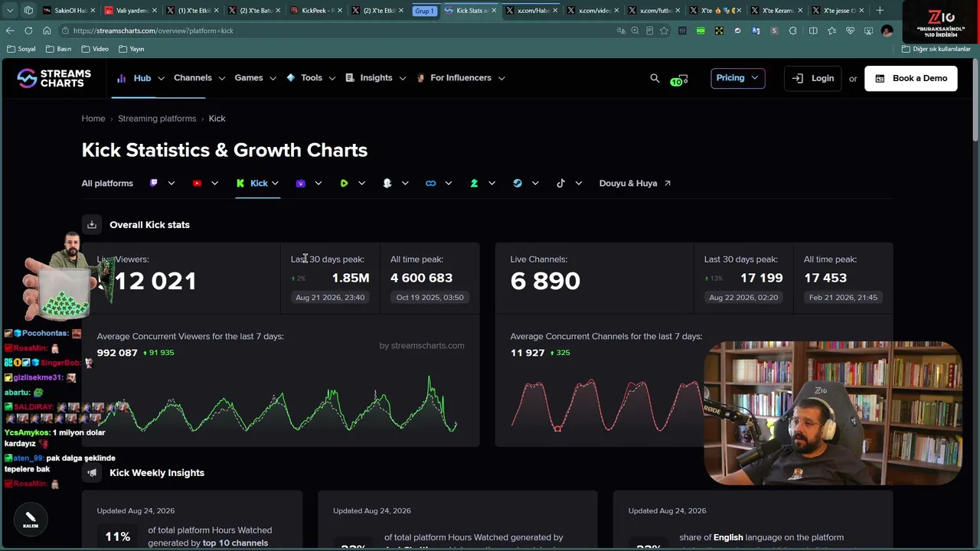980x551 pixels.
Task: Open Diğer sık kullanılanlar folder
Action: tap(936, 49)
